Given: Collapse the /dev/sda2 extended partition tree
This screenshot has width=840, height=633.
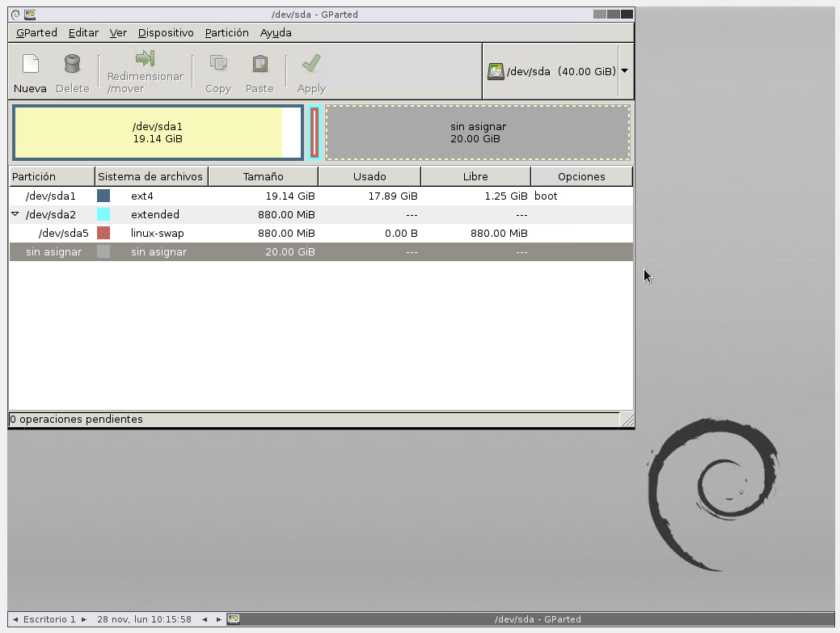Looking at the screenshot, I should 15,214.
